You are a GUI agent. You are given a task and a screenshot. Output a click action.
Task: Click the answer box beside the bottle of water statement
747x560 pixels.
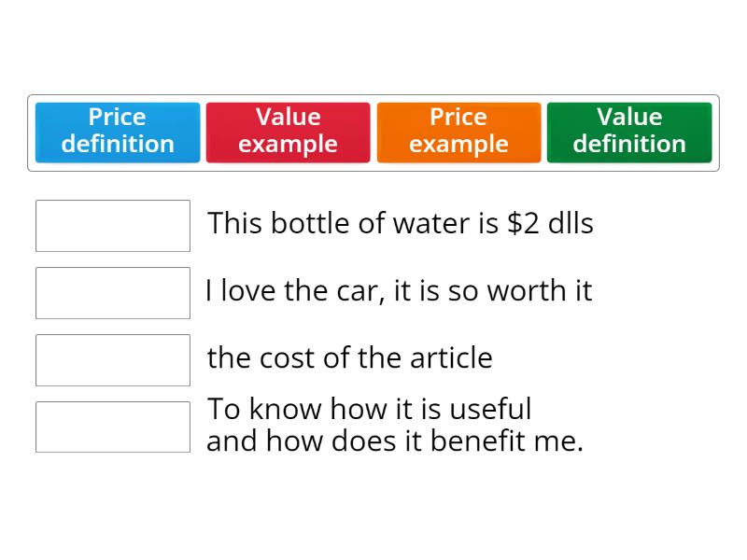tap(112, 225)
